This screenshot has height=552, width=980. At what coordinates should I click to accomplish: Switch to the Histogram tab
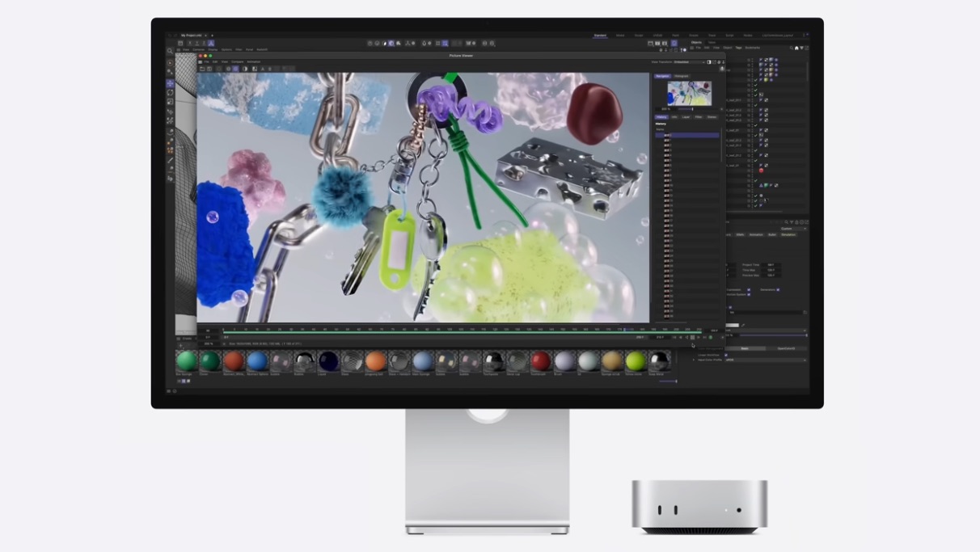click(x=682, y=76)
